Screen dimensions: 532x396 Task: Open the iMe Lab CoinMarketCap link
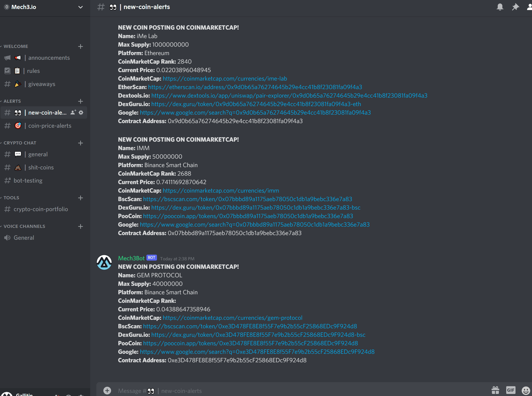(x=225, y=79)
